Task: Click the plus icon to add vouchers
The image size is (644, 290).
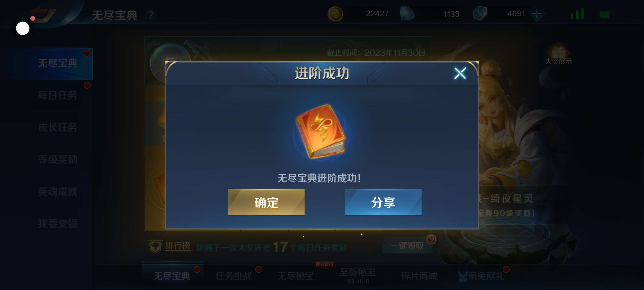Action: coord(537,13)
